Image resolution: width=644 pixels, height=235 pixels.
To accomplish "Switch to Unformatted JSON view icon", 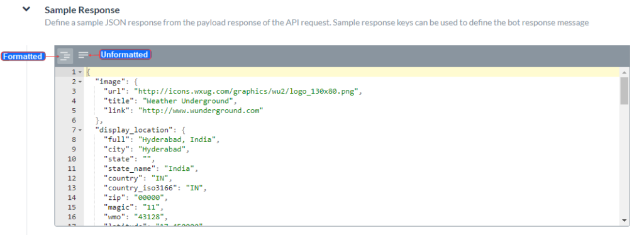I will [x=84, y=55].
